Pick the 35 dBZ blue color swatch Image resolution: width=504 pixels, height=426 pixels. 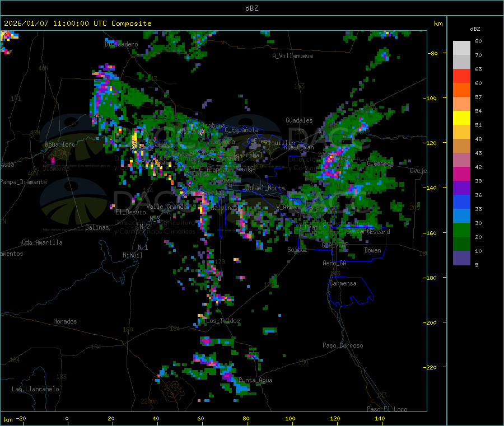pos(461,202)
